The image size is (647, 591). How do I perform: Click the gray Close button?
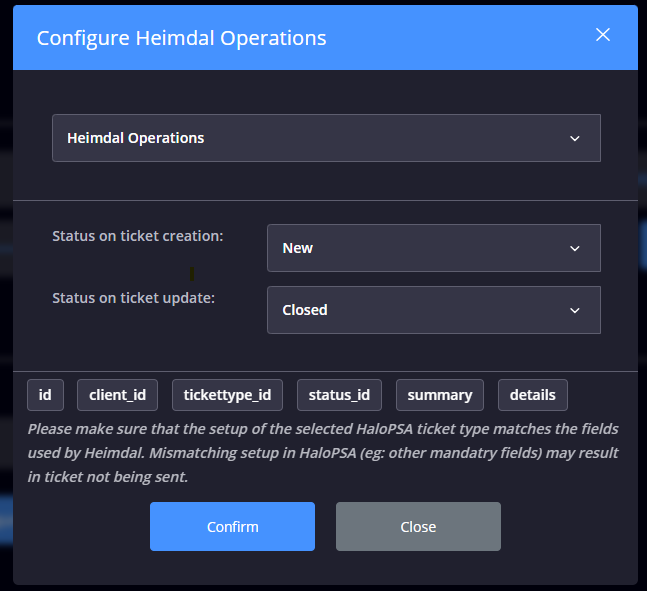418,527
